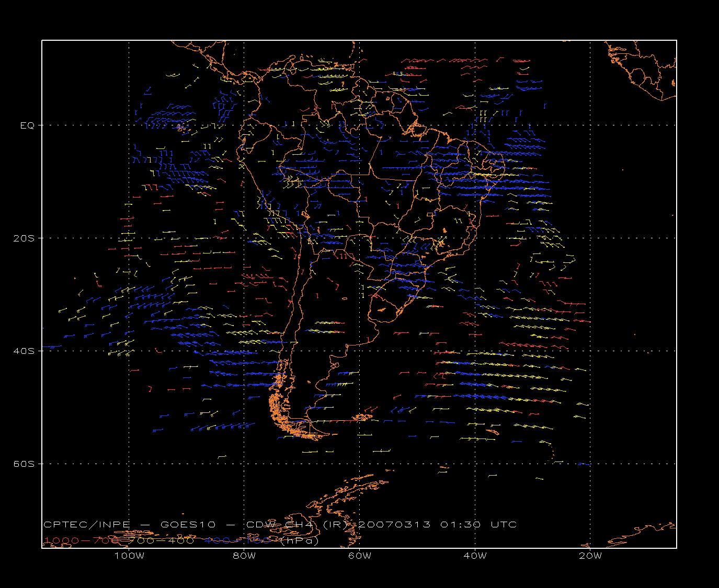Click the 60W longitude axis label
719x588 pixels.
[x=360, y=556]
